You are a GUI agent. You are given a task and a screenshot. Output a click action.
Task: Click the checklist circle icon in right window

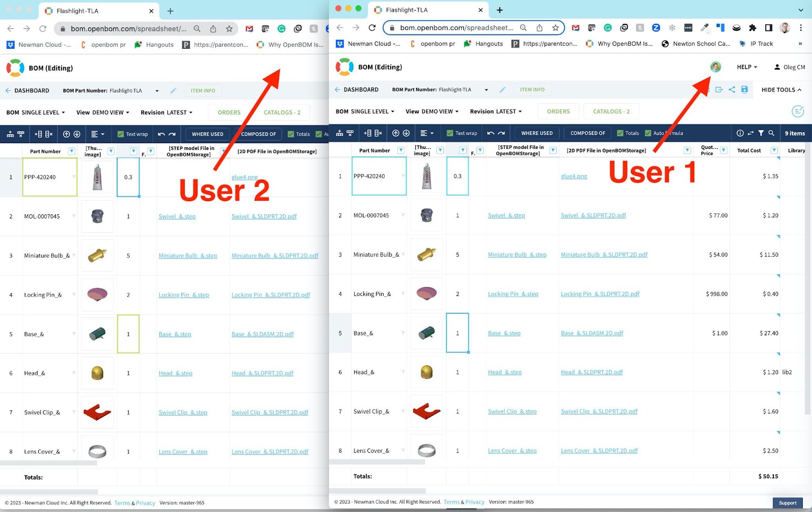click(798, 111)
